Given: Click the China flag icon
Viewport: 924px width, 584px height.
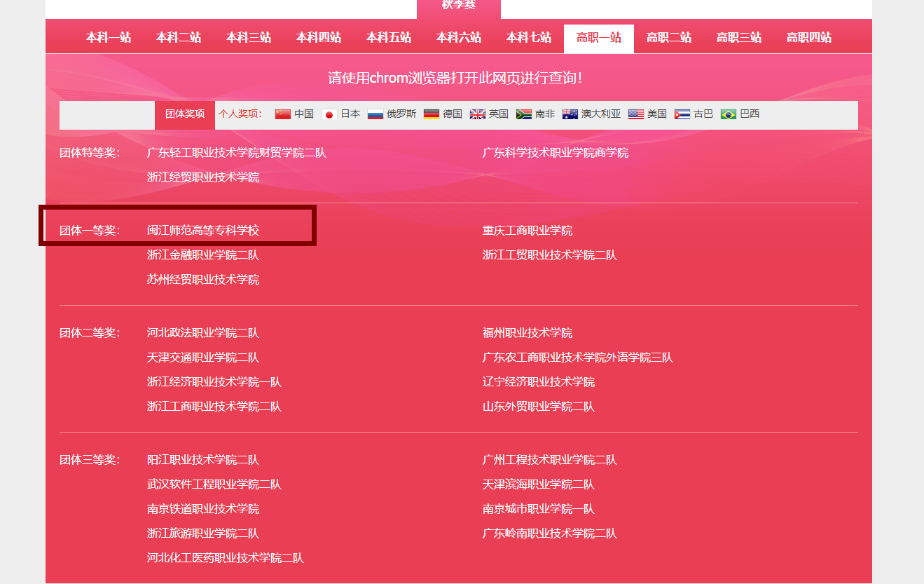Looking at the screenshot, I should (x=282, y=114).
